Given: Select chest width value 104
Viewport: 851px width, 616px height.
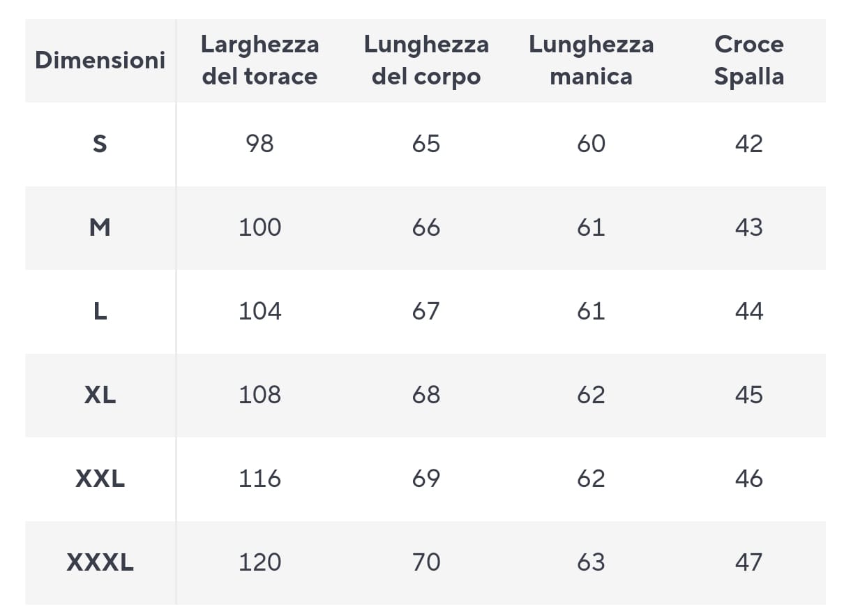Looking at the screenshot, I should (259, 311).
